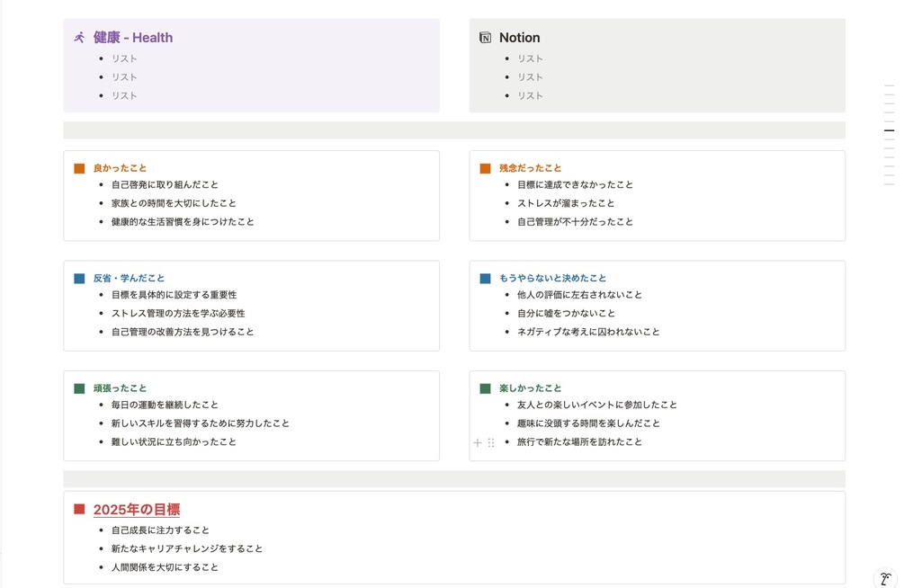Click the blue square icon beside 反省・学んだこと
Viewport: 904px width, 588px height.
(x=80, y=279)
